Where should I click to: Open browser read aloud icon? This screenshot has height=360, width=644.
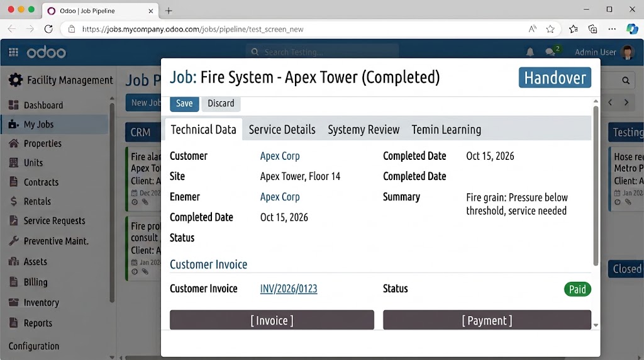[532, 29]
